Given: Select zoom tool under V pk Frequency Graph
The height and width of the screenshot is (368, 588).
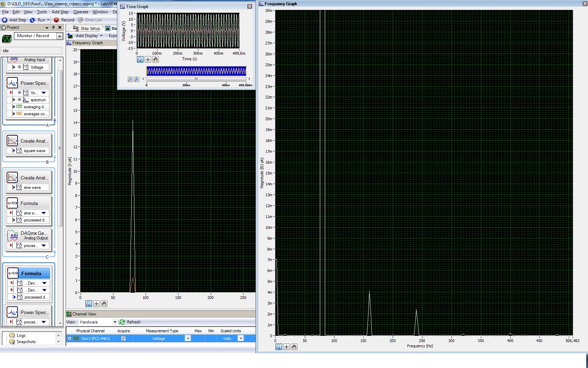Looking at the screenshot, I should (x=89, y=304).
